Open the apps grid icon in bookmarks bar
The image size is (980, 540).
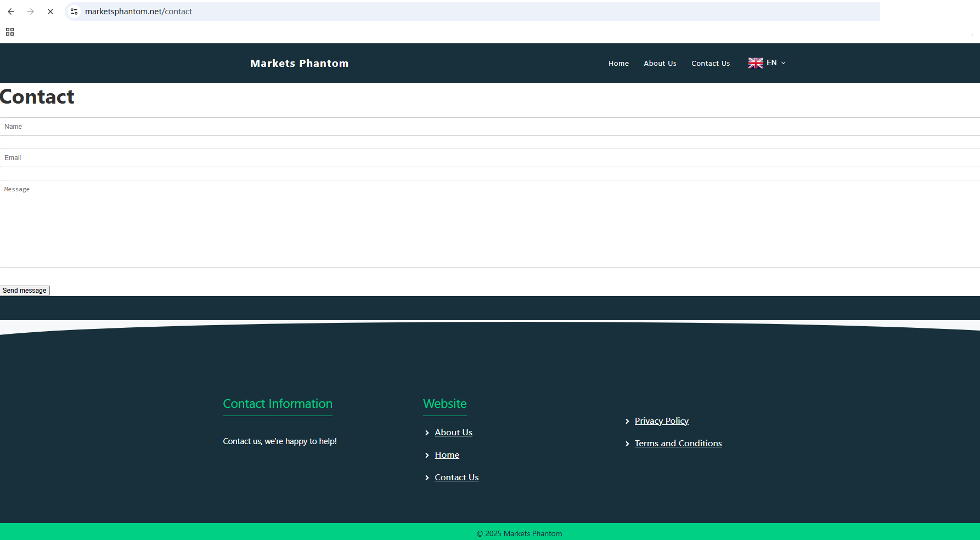(10, 32)
